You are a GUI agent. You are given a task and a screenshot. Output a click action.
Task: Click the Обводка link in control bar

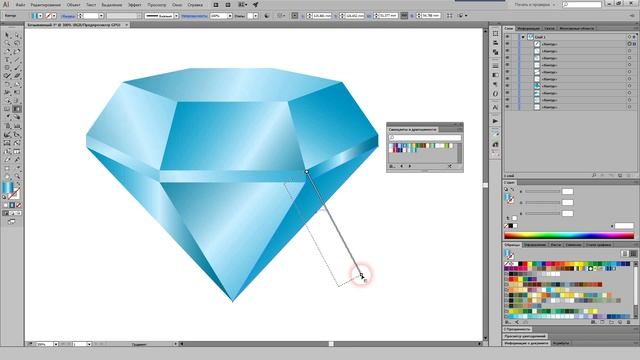[x=68, y=16]
